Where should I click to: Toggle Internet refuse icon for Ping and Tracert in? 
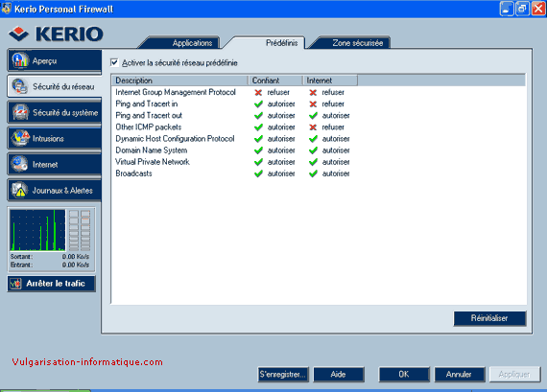click(x=313, y=104)
